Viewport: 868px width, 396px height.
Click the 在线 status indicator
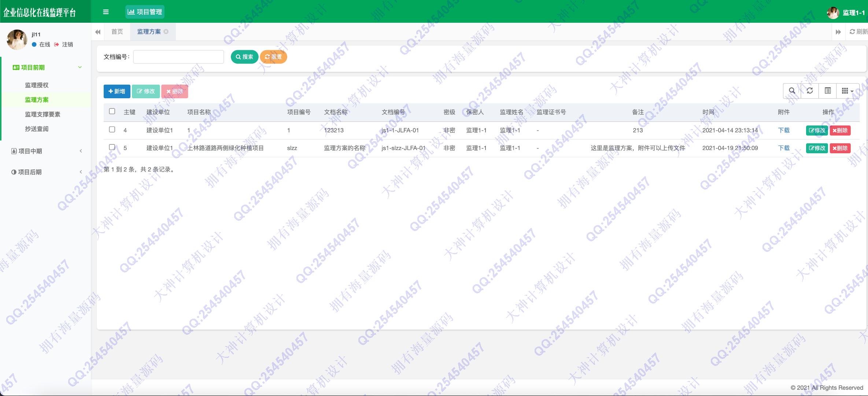click(41, 44)
